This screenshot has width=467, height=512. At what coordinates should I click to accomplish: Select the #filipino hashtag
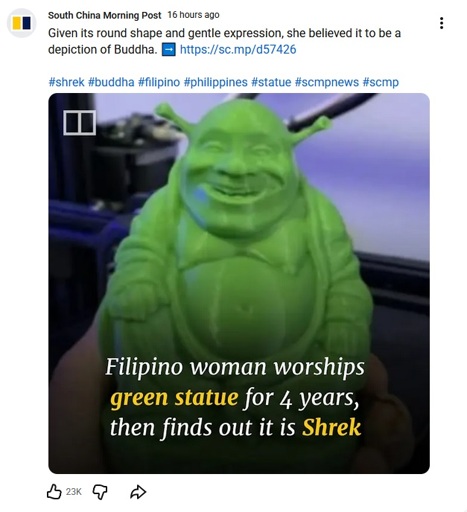point(159,82)
